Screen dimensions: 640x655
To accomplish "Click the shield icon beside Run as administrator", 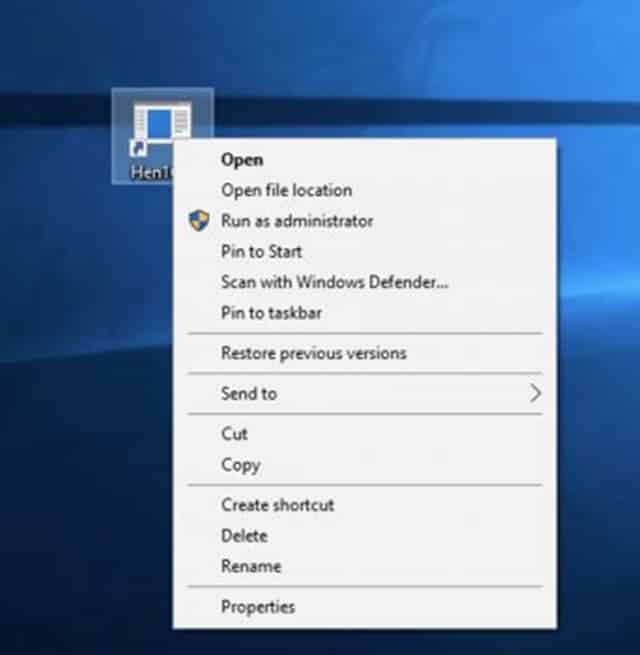I will point(196,221).
